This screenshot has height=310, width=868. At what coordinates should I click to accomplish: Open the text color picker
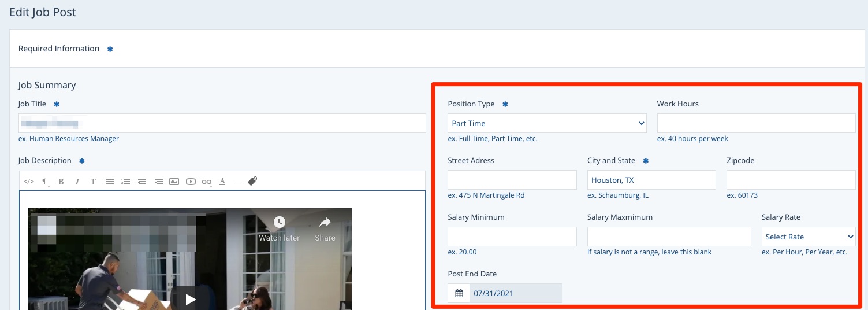click(222, 182)
